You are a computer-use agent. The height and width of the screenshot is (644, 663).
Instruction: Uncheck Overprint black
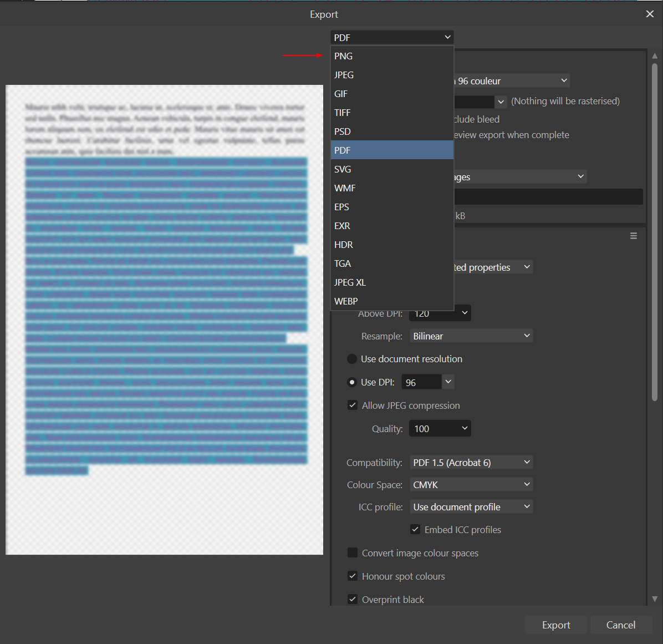point(353,599)
